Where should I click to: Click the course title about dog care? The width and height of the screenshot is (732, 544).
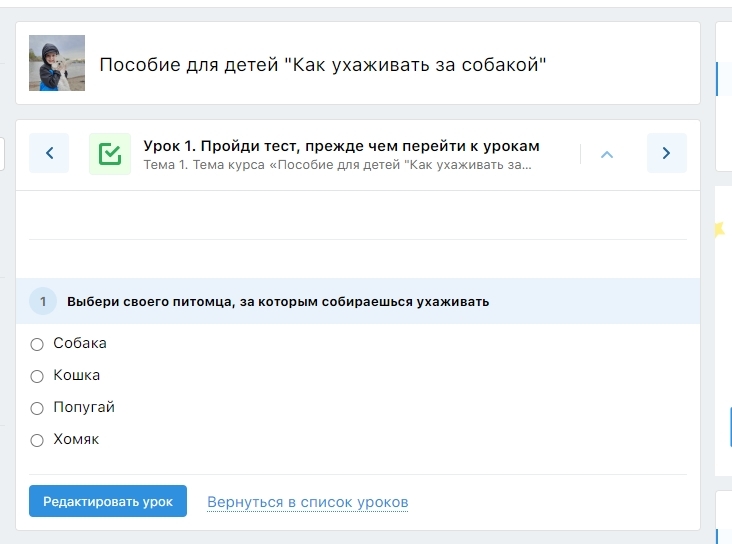click(322, 65)
